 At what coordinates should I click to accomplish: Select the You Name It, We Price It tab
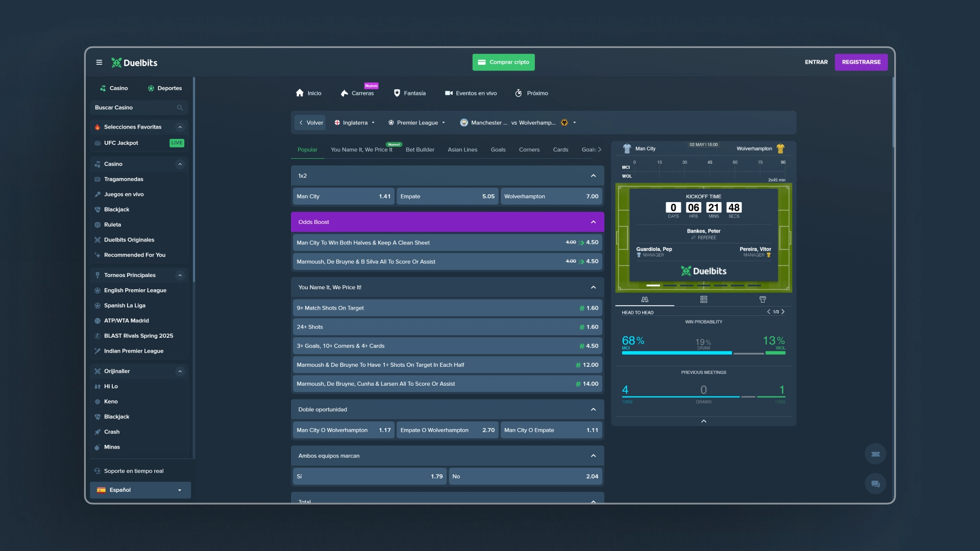tap(361, 149)
